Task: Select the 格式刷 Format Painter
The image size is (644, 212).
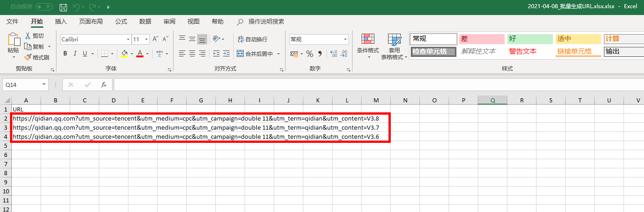Action: coord(36,57)
